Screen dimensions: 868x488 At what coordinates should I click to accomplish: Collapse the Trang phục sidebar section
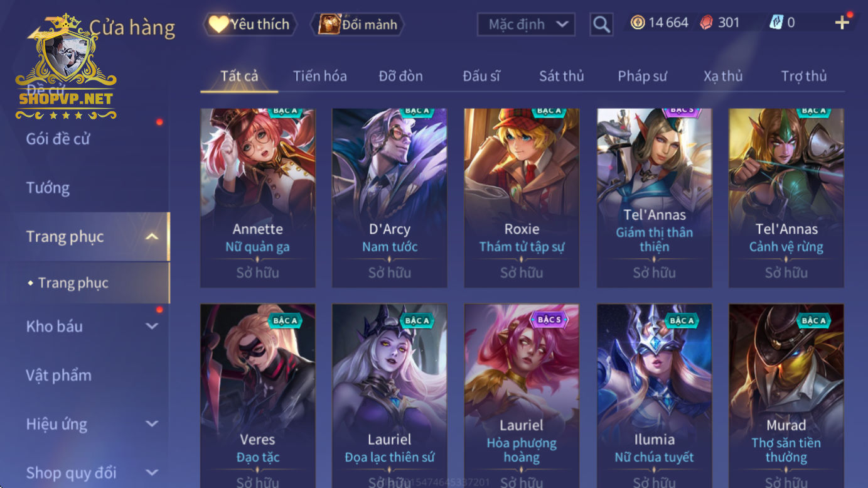pos(152,237)
